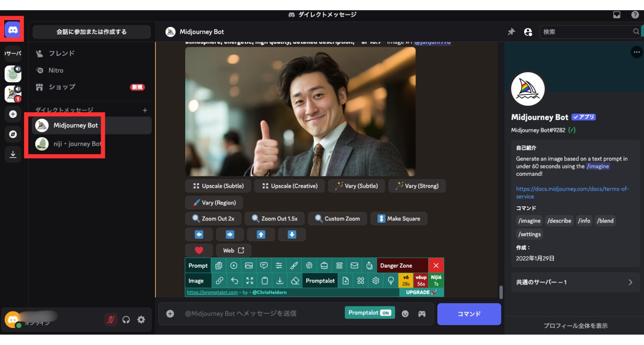Click Promptalot fingerprint icon
Image resolution: width=644 pixels, height=345 pixels.
(309, 265)
